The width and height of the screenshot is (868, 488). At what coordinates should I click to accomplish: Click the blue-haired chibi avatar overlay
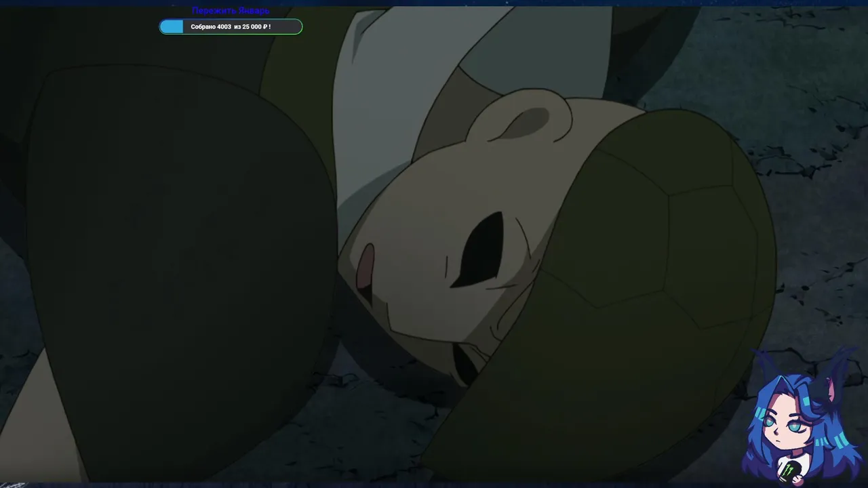click(x=801, y=417)
